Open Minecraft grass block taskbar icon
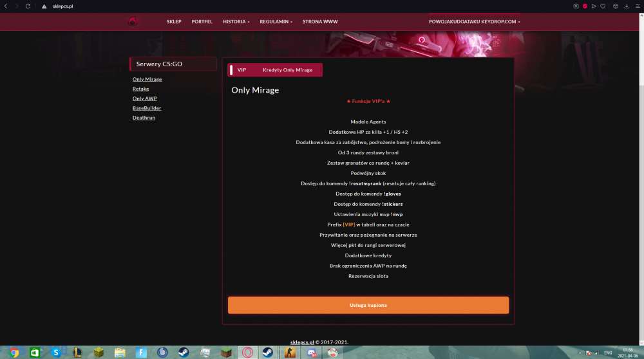This screenshot has width=644, height=359. coord(226,353)
